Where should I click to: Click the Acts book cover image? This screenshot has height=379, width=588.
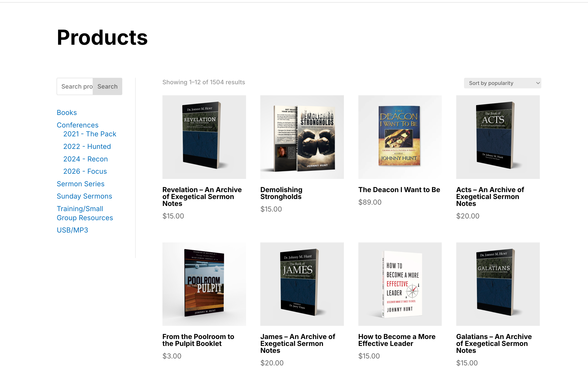point(498,137)
